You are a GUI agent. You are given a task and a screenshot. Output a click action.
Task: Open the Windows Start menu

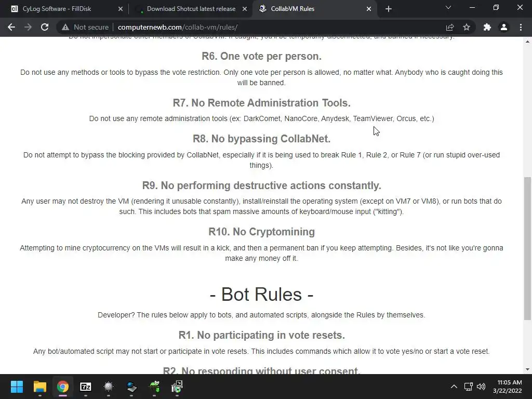coord(17,387)
